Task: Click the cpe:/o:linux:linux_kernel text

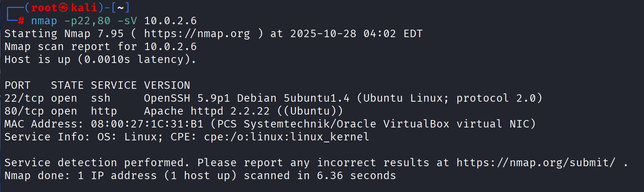Action: (286, 137)
